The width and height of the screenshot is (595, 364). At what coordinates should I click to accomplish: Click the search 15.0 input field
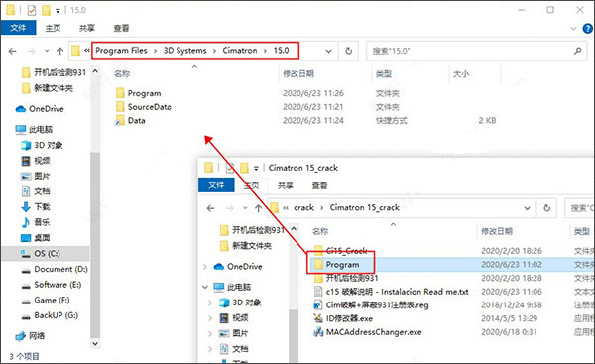(470, 51)
